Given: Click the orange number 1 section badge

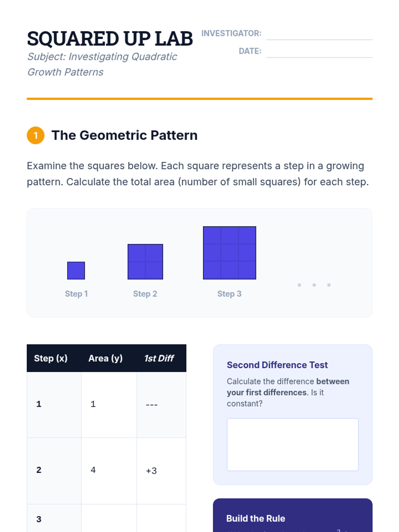Looking at the screenshot, I should click(36, 135).
